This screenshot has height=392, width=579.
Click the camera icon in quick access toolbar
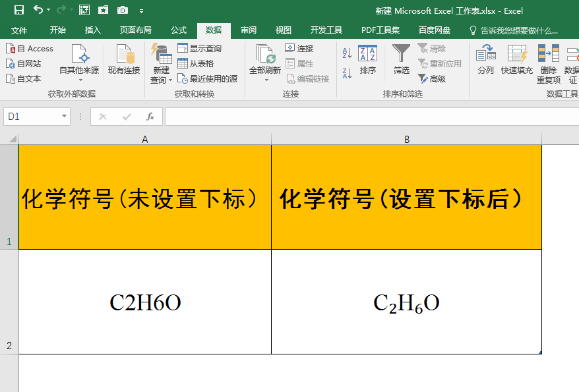tap(122, 10)
